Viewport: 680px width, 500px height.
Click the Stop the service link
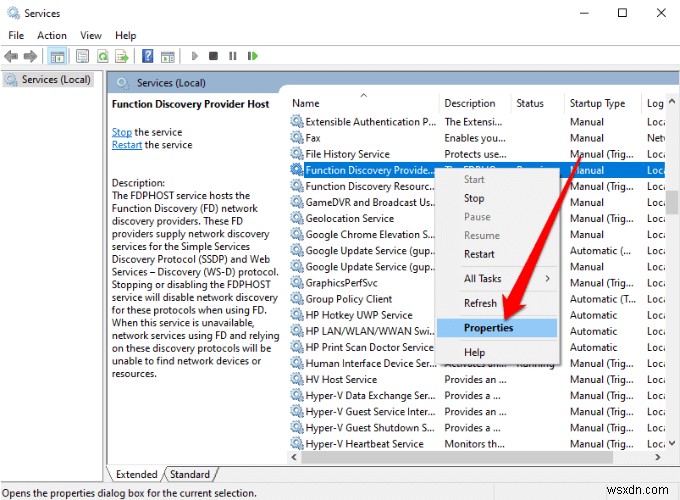[x=121, y=132]
